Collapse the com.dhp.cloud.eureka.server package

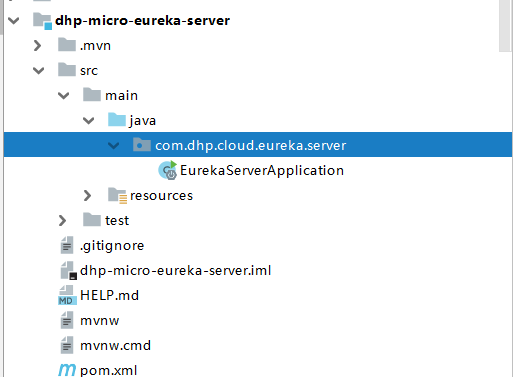coord(114,145)
